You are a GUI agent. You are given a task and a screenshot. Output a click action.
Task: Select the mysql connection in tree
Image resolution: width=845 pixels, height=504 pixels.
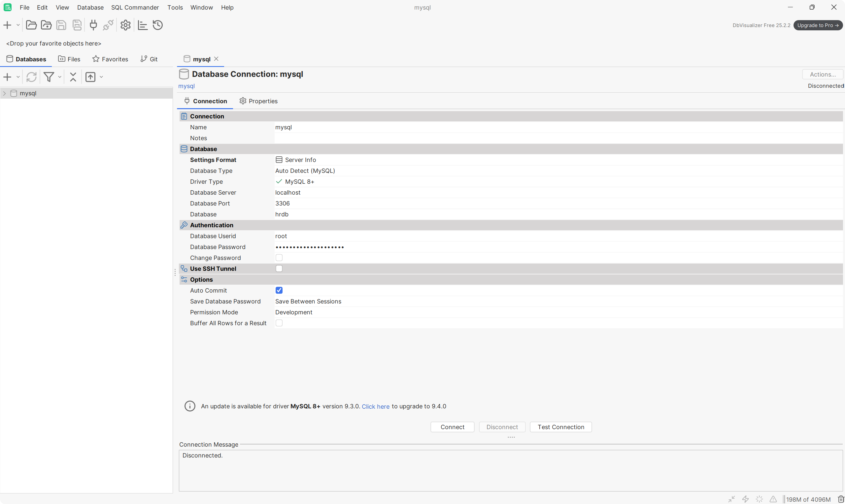28,93
